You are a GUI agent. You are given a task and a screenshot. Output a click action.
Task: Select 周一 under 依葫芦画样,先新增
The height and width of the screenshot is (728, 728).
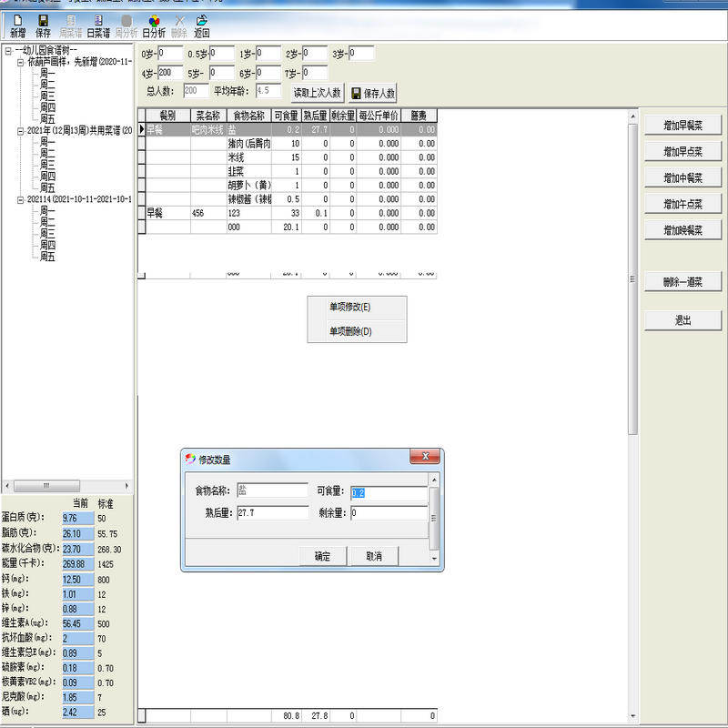click(47, 74)
